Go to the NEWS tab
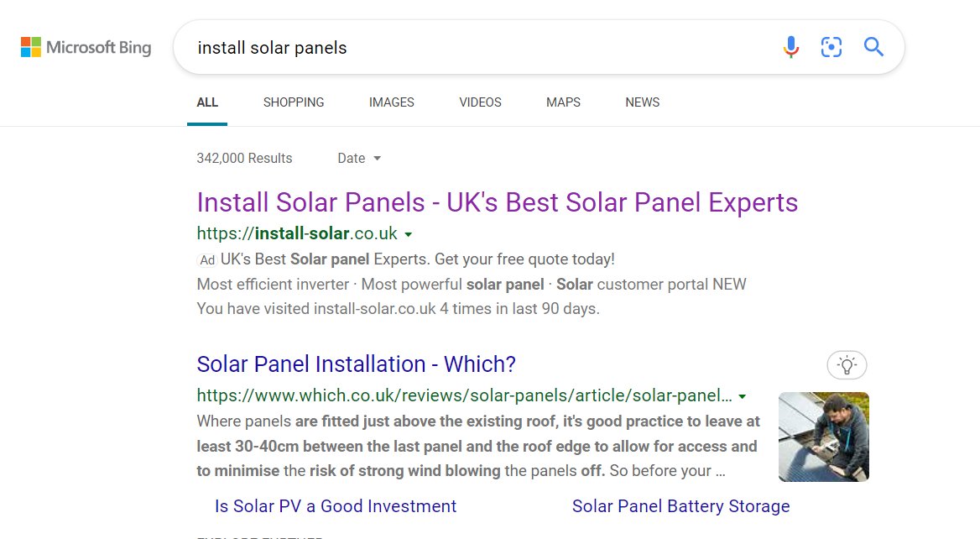The height and width of the screenshot is (539, 980). coord(643,102)
